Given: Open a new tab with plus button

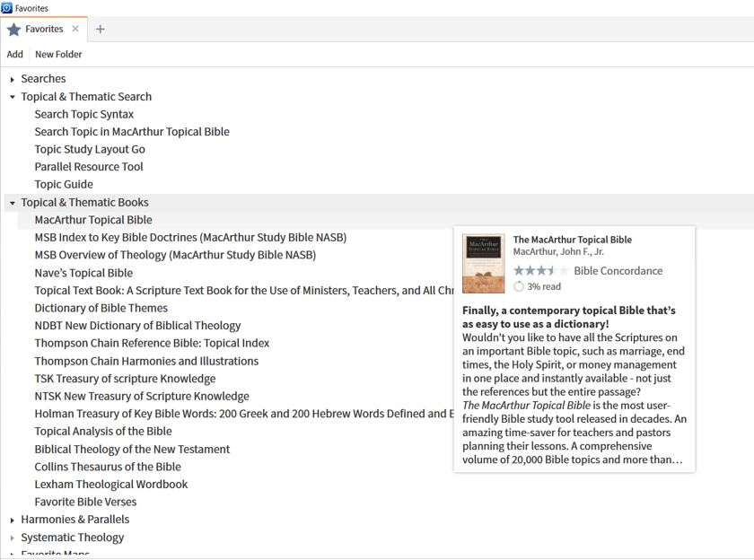Looking at the screenshot, I should click(x=100, y=30).
